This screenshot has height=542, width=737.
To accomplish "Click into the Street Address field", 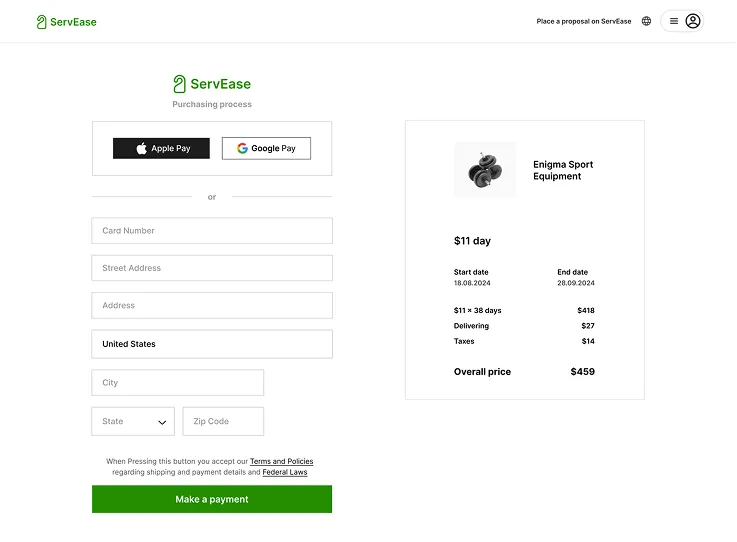I will pyautogui.click(x=211, y=268).
